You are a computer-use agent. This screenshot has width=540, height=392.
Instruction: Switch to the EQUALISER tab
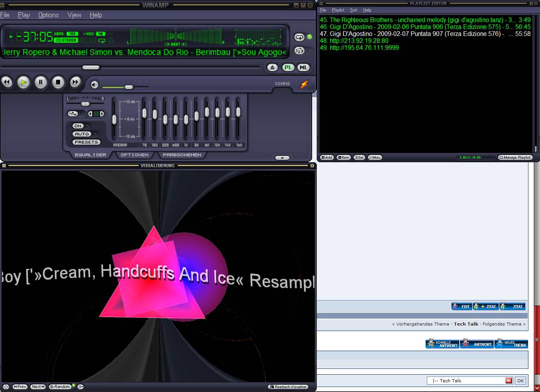pyautogui.click(x=90, y=155)
